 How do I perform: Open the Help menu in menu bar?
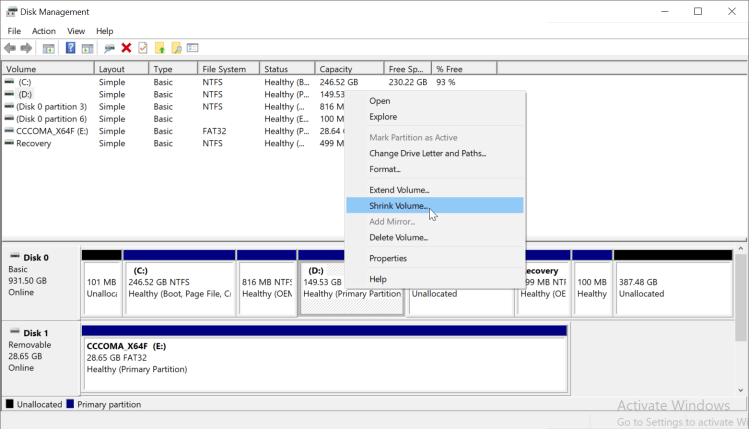[105, 31]
